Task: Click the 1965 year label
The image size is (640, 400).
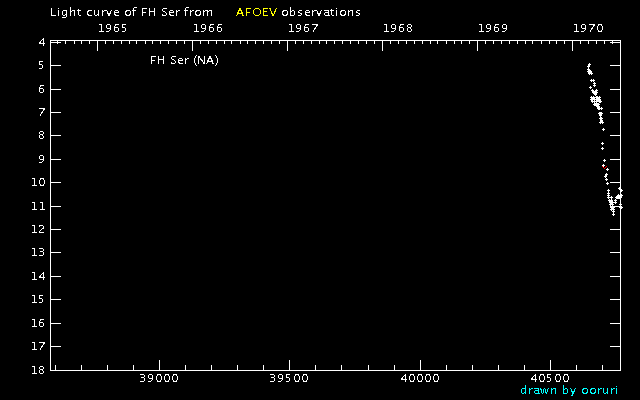Action: [x=113, y=28]
